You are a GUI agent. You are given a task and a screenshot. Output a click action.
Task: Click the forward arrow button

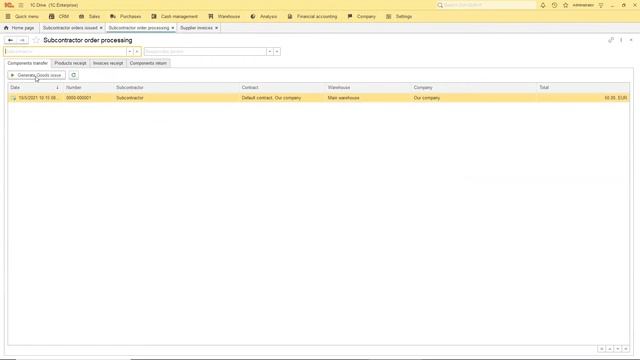tap(22, 40)
